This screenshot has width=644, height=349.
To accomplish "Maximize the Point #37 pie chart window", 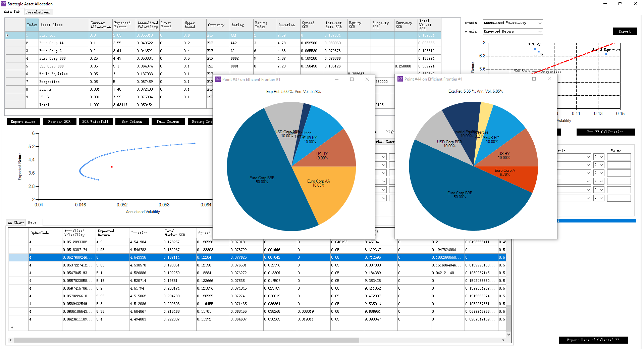I will coord(352,79).
